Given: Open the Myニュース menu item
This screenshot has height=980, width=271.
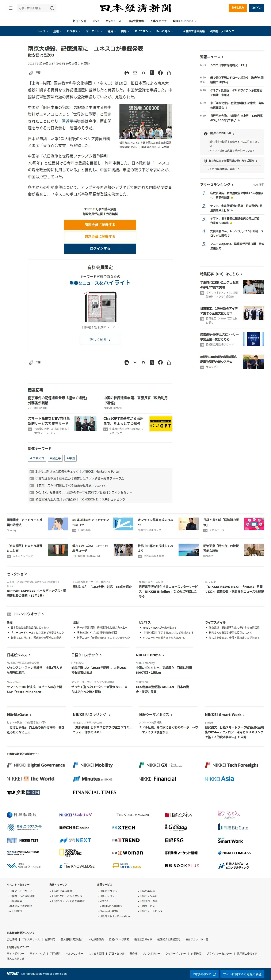Looking at the screenshot, I should tap(113, 21).
